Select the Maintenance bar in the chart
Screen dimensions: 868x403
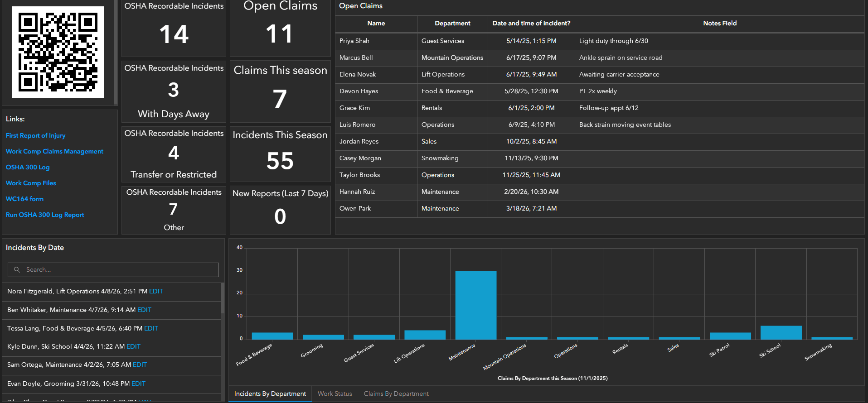[x=476, y=305]
